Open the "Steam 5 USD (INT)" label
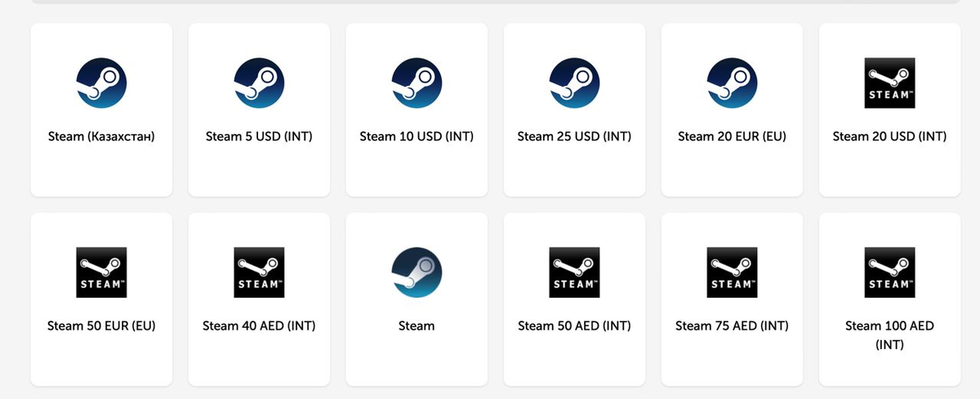Image resolution: width=980 pixels, height=399 pixels. click(x=259, y=137)
